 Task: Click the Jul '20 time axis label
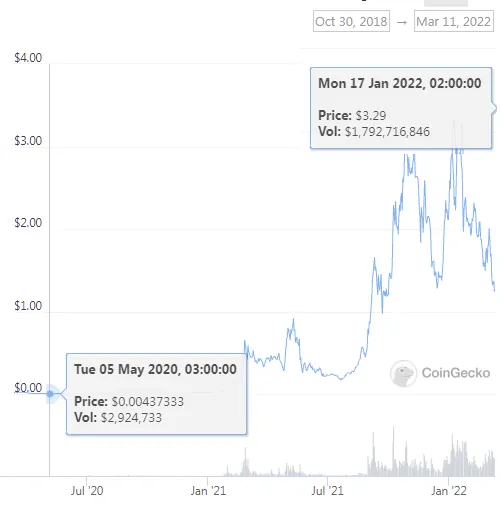pos(87,491)
